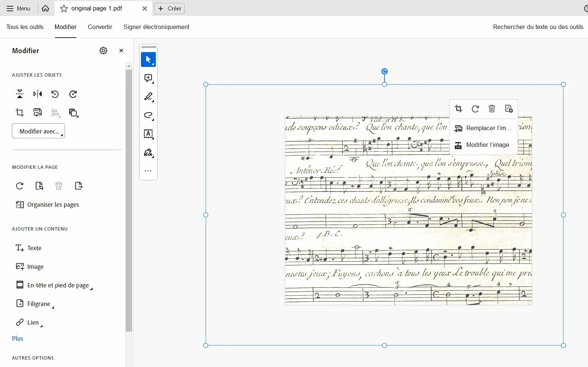Switch to the Convertir tab
Image resolution: width=588 pixels, height=367 pixels.
(x=100, y=27)
